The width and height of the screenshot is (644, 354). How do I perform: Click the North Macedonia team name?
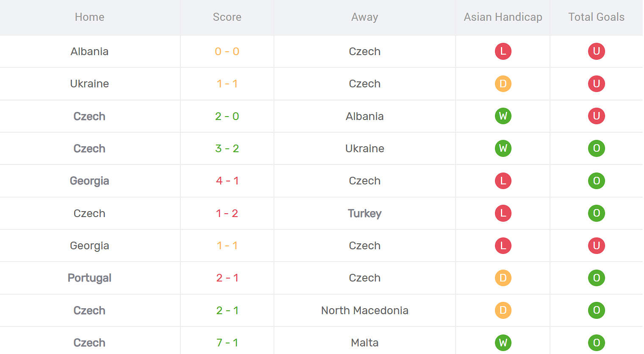coord(365,310)
